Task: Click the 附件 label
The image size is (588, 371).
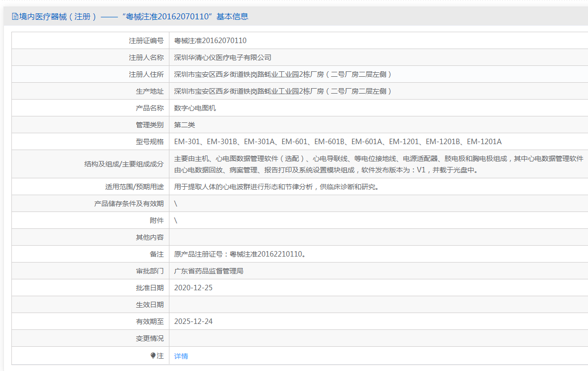Action: tap(157, 220)
